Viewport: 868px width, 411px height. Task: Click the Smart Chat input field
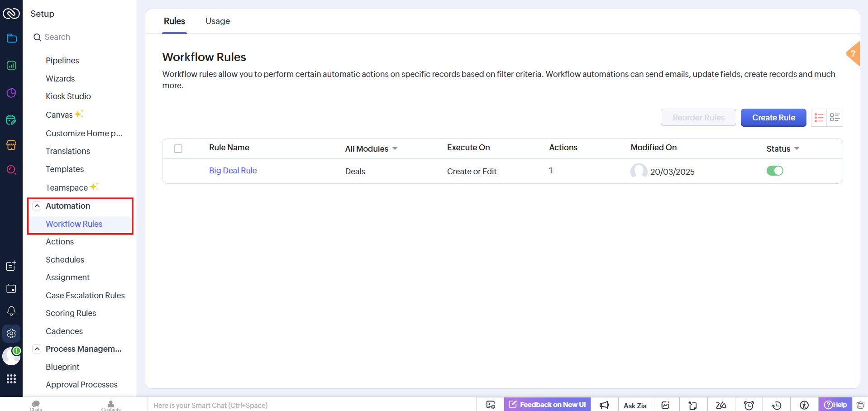point(312,405)
